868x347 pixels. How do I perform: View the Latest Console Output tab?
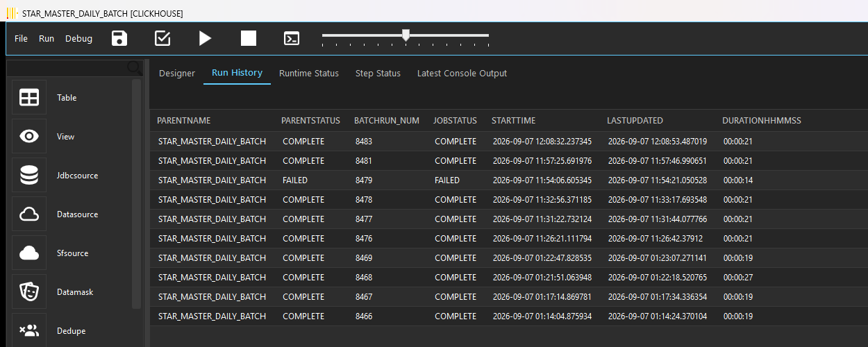[x=462, y=73]
